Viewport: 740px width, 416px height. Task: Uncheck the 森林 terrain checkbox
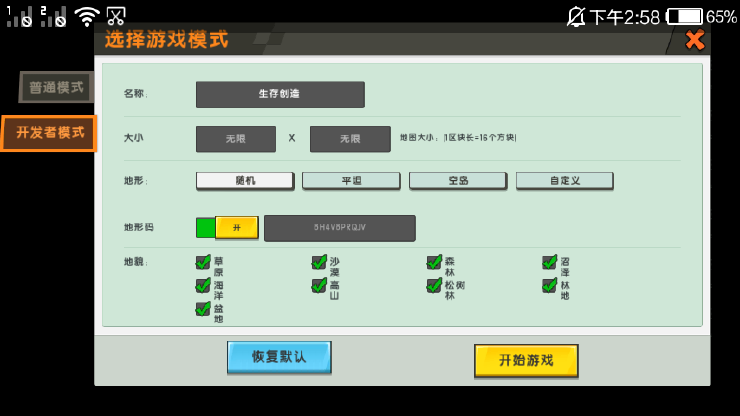click(x=434, y=263)
